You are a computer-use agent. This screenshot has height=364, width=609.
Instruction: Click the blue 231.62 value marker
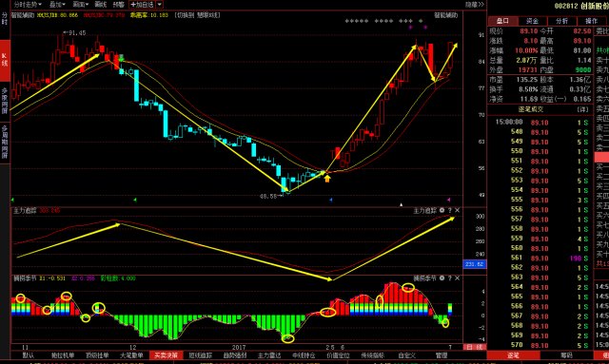point(475,264)
